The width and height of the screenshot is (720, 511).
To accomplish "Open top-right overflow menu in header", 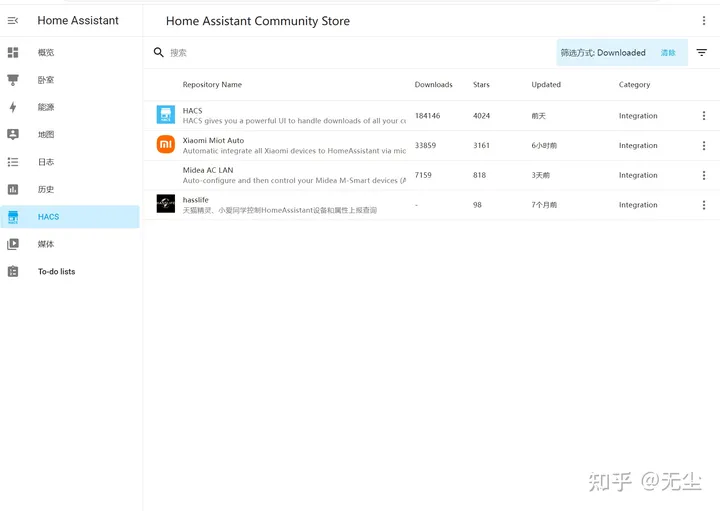I will (703, 21).
